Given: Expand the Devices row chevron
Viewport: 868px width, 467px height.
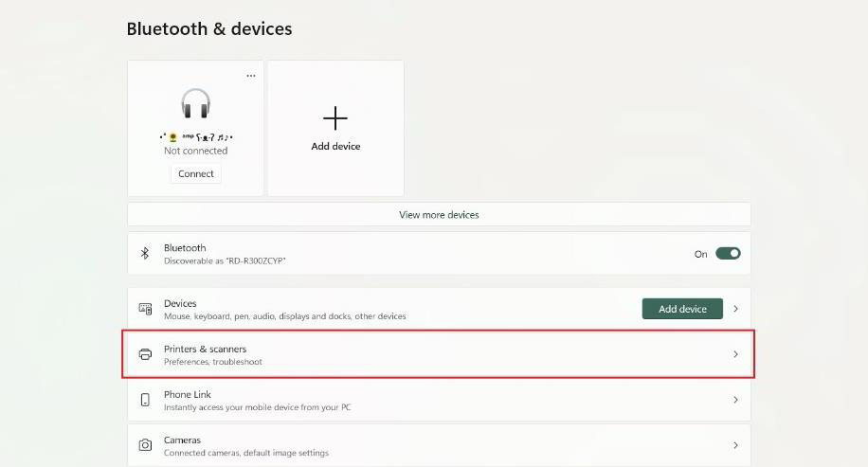Looking at the screenshot, I should coord(735,309).
